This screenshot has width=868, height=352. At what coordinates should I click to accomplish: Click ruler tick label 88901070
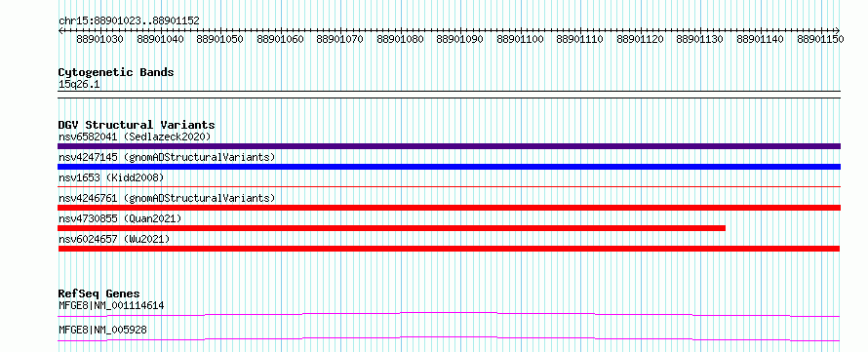tap(340, 39)
